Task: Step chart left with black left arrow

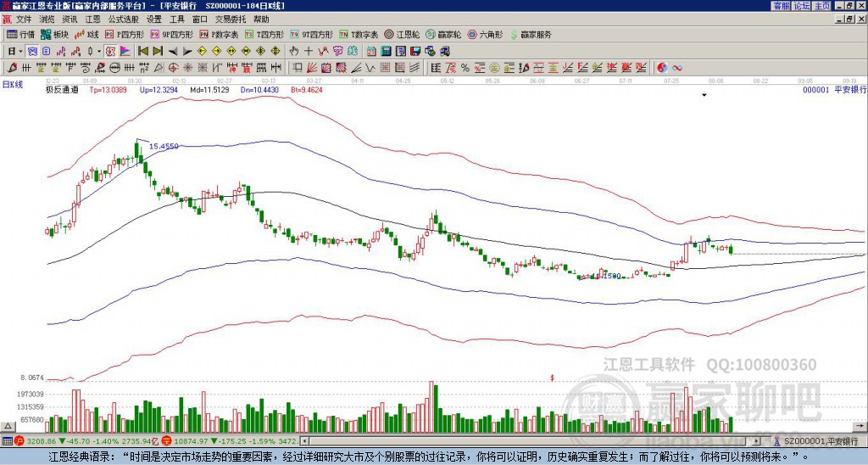Action: 172,52
